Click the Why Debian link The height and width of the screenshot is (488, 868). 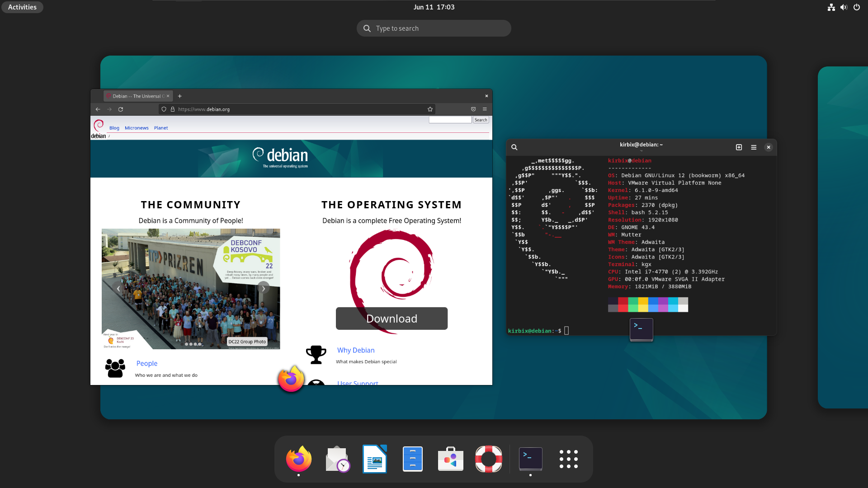[355, 350]
